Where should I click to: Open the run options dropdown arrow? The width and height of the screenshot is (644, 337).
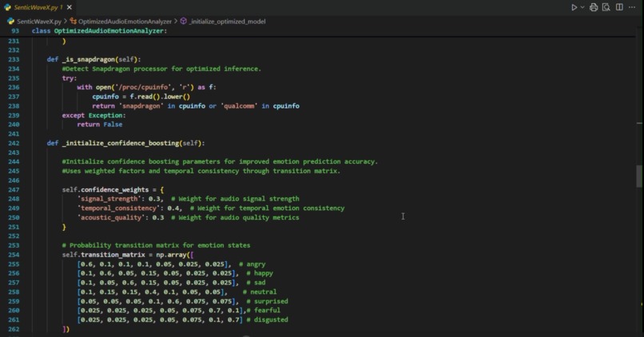point(582,7)
